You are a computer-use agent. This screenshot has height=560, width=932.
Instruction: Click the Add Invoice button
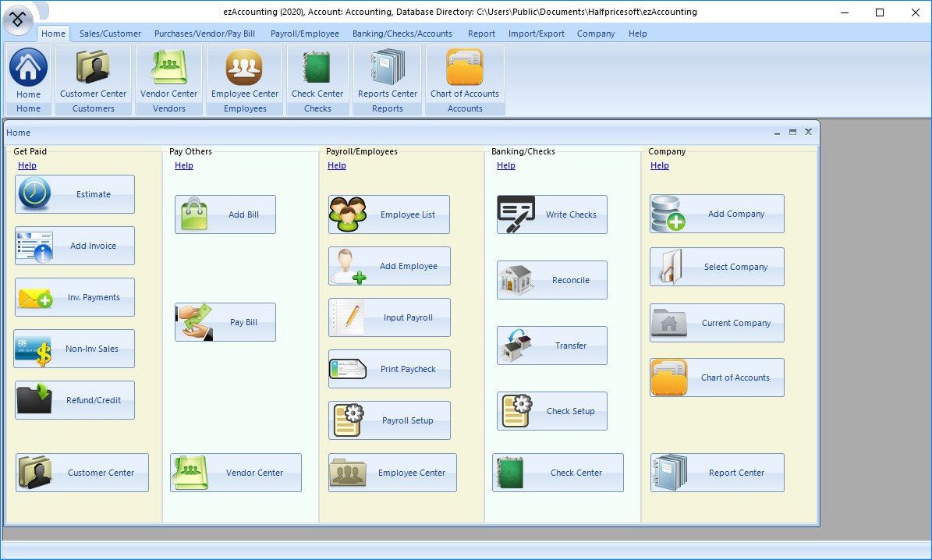click(x=75, y=246)
